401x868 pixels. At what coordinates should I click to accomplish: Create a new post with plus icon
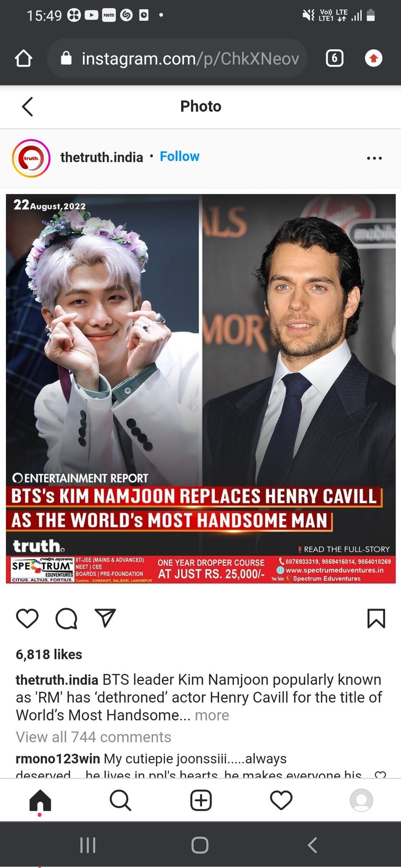click(201, 801)
